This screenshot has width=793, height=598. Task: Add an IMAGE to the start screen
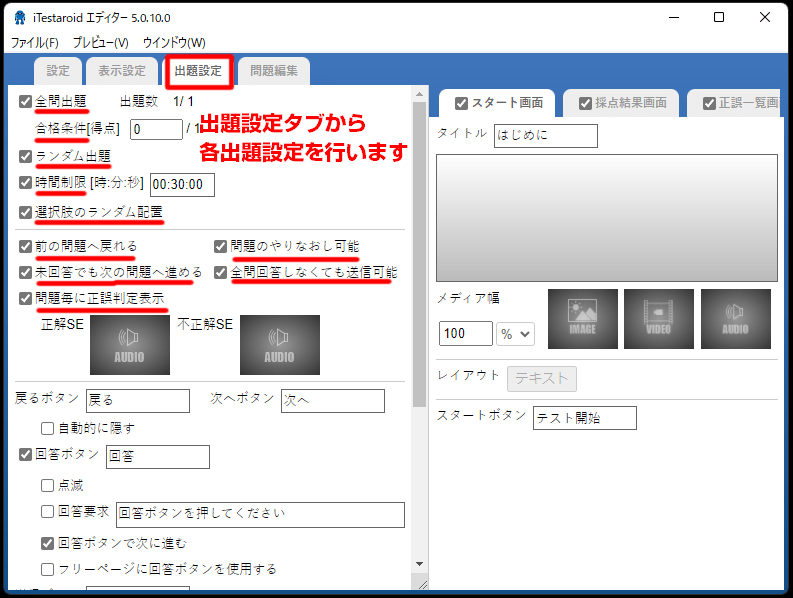583,319
